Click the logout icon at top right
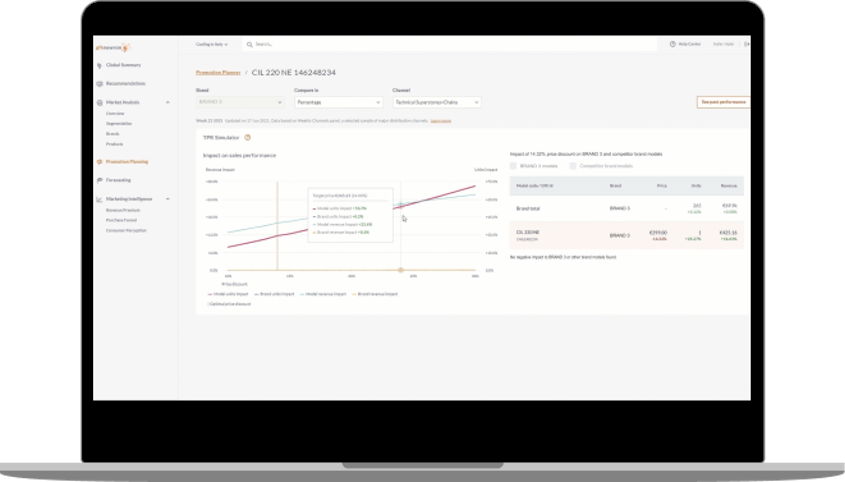 [747, 44]
